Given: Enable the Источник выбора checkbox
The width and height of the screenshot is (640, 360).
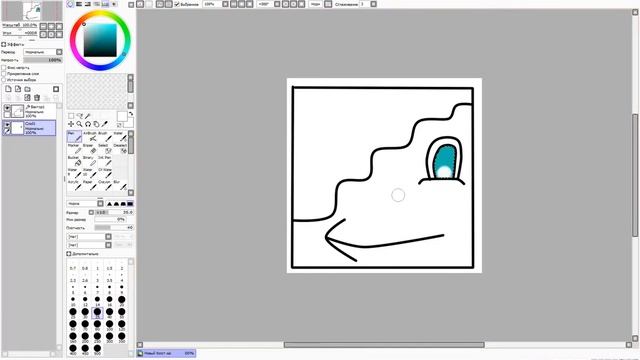Looking at the screenshot, I should click(4, 80).
